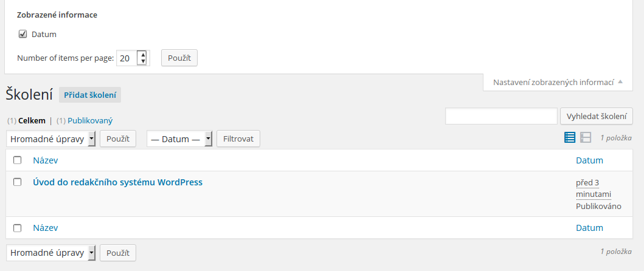
Task: Click the Filtrovat button
Action: coord(238,139)
